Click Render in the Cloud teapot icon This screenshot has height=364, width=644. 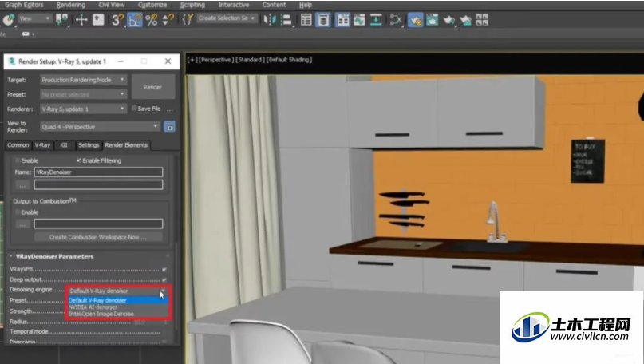(465, 19)
